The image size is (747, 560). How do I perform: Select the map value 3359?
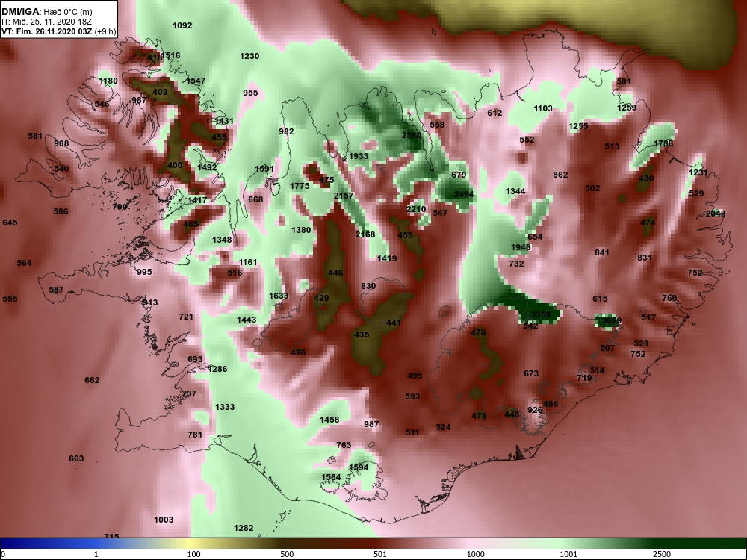click(x=541, y=314)
